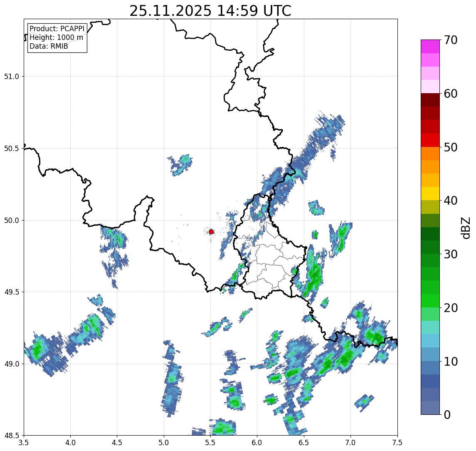476x451 pixels.
Task: Click the latitude axis label 50.0
Action: pyautogui.click(x=12, y=221)
